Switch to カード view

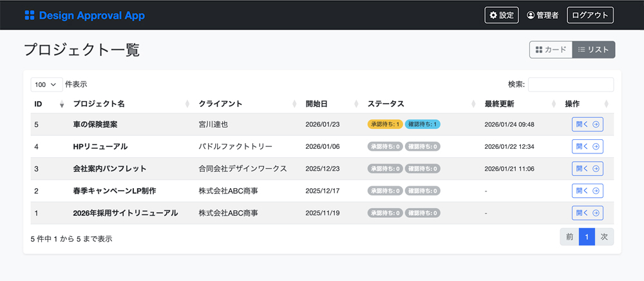[x=551, y=50]
